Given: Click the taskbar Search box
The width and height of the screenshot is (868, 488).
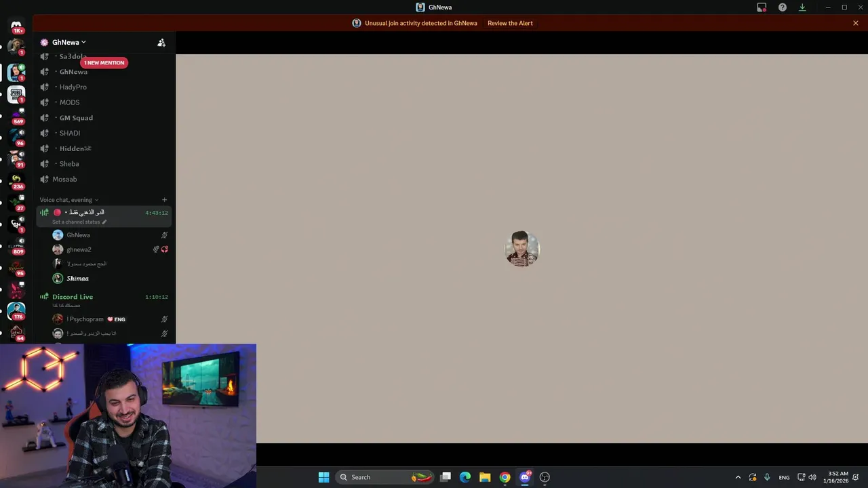Looking at the screenshot, I should (384, 477).
